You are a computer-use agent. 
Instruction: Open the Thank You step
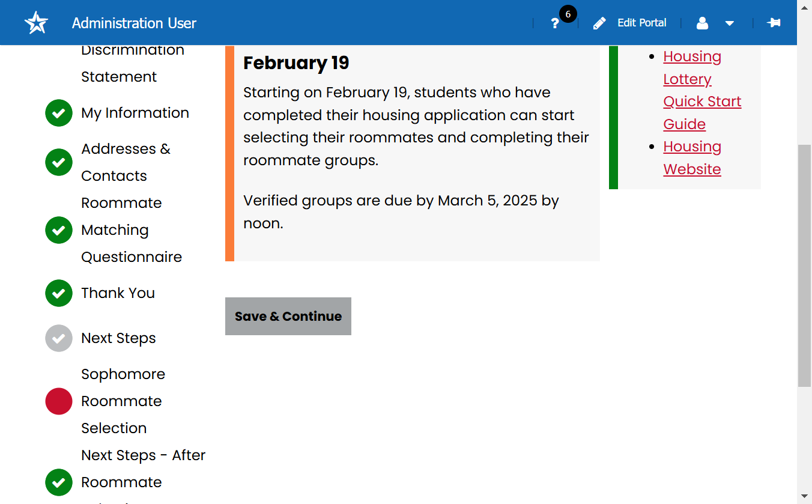[x=118, y=293]
